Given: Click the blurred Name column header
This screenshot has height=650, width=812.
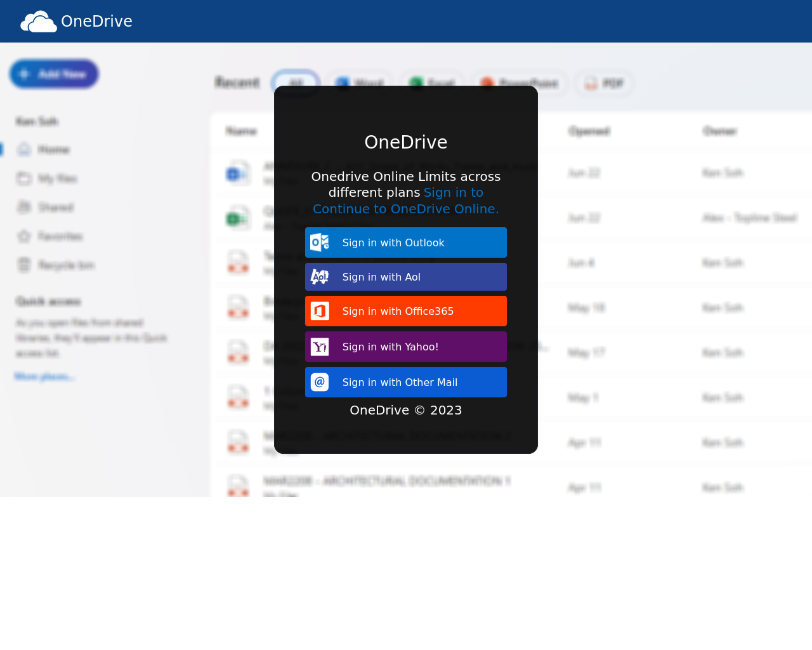Looking at the screenshot, I should point(242,131).
